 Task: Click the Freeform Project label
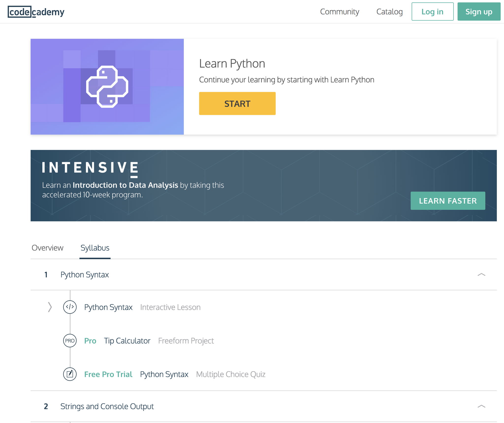pyautogui.click(x=186, y=341)
